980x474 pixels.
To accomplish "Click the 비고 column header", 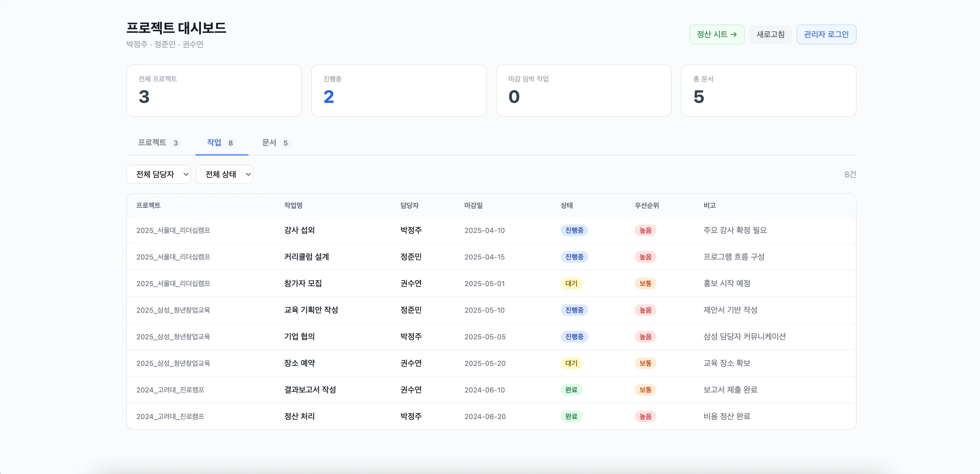I will click(709, 206).
